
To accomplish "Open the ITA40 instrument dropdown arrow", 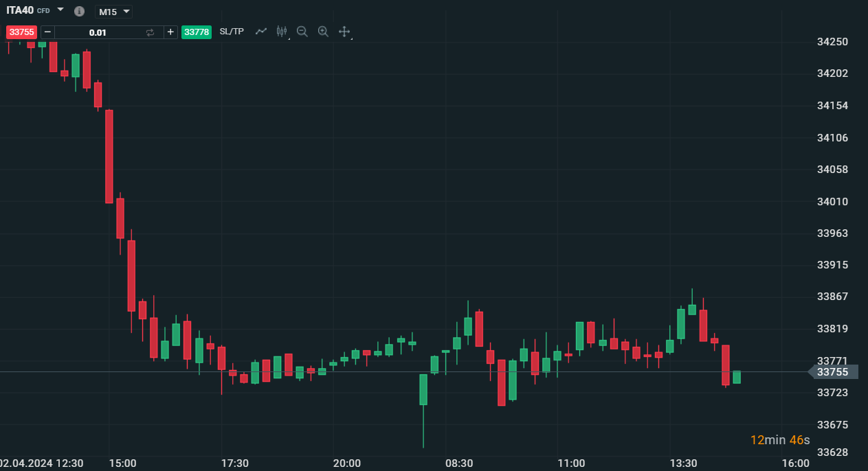I will pyautogui.click(x=60, y=10).
